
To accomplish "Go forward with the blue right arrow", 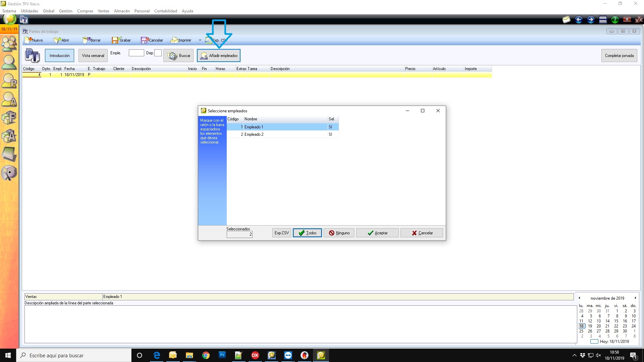I will click(x=591, y=20).
